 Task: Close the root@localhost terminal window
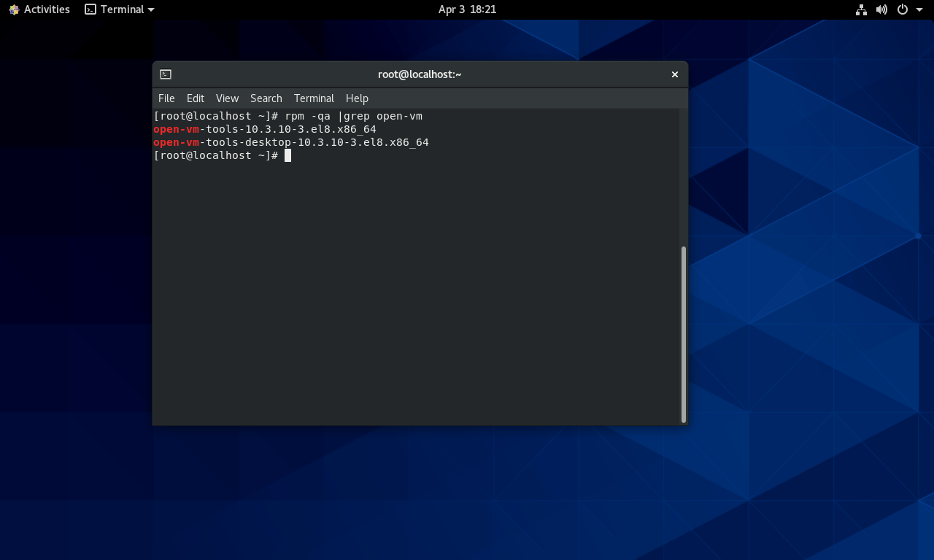[675, 74]
